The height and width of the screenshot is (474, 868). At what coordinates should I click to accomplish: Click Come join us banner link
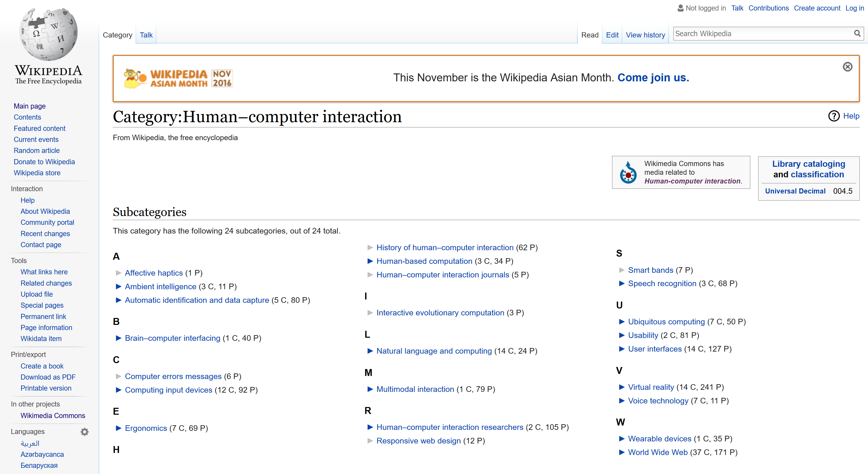pyautogui.click(x=653, y=78)
